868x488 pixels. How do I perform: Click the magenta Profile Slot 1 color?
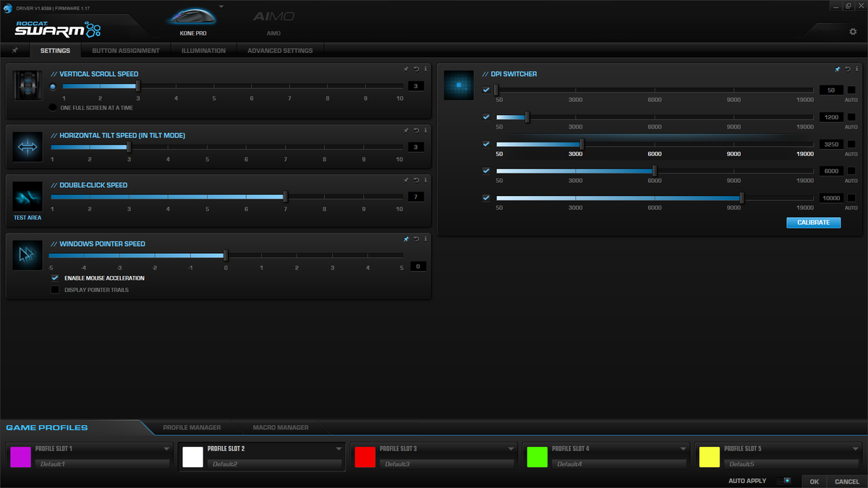[x=20, y=457]
